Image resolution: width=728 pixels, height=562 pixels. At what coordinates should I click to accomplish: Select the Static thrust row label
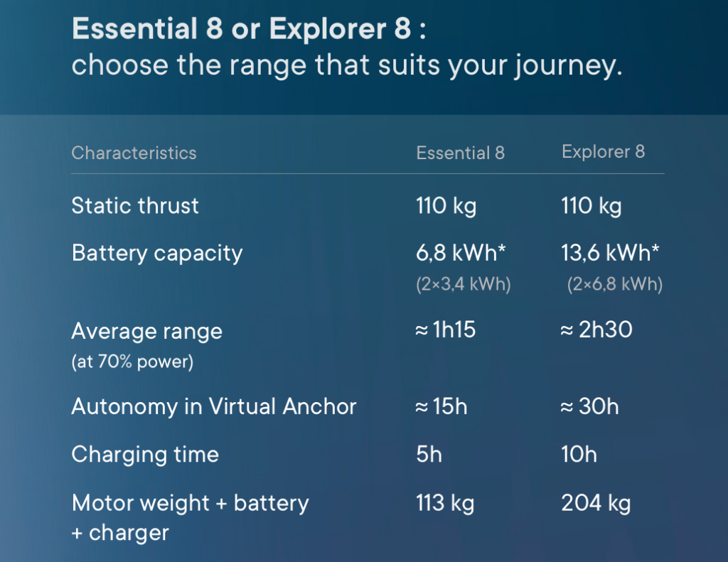[x=135, y=206]
